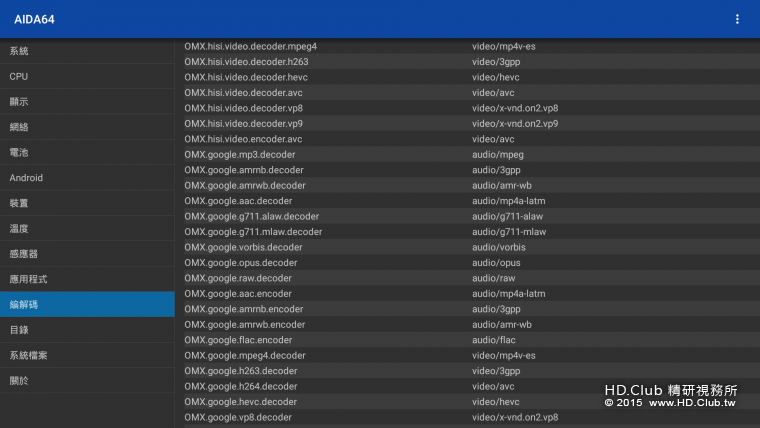Select the Android menu item

(x=87, y=178)
